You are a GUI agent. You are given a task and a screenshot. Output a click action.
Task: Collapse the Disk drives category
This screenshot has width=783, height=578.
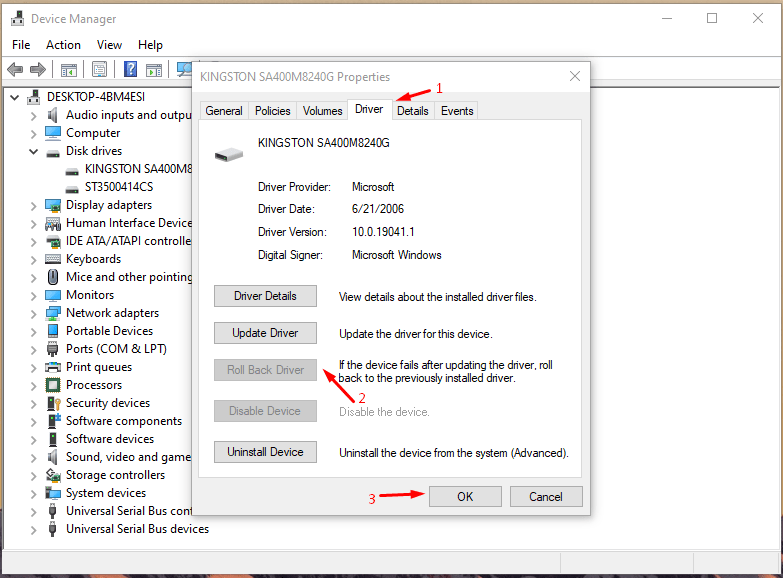[33, 151]
